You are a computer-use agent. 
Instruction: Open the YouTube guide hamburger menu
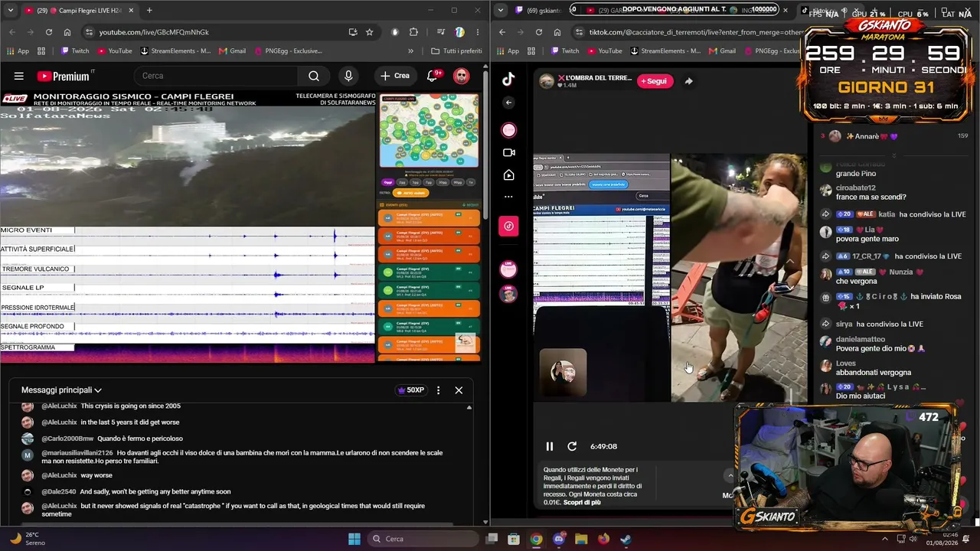(x=19, y=76)
